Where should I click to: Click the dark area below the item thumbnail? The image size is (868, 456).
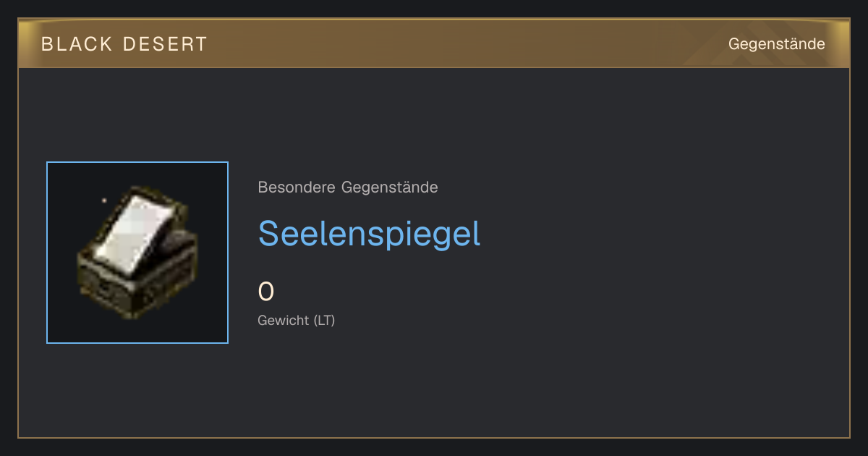[x=137, y=389]
